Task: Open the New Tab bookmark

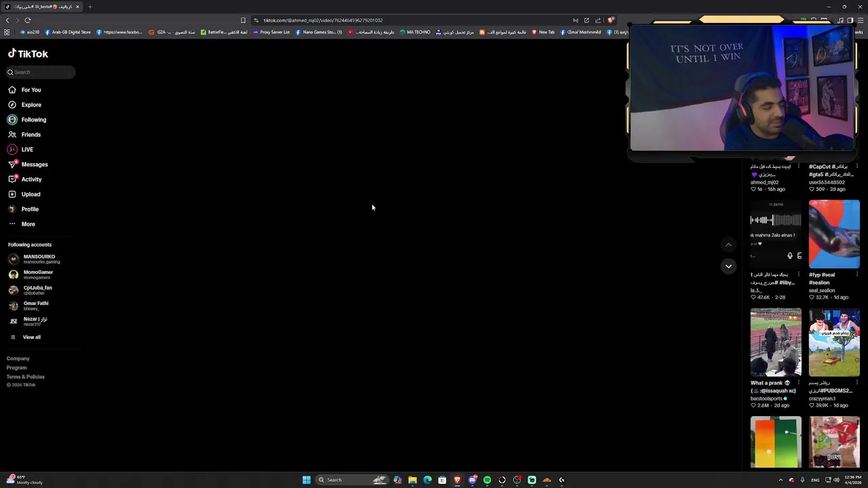Action: 543,32
